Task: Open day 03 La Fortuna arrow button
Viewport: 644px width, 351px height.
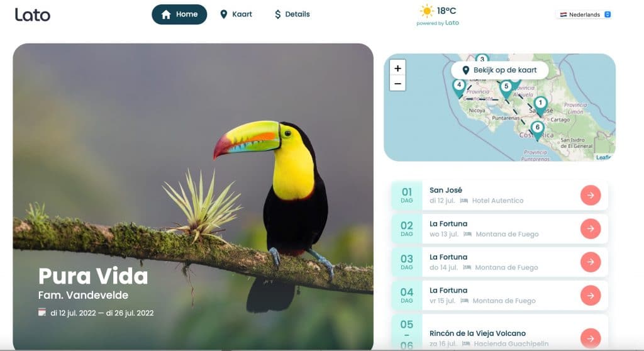Action: (591, 262)
